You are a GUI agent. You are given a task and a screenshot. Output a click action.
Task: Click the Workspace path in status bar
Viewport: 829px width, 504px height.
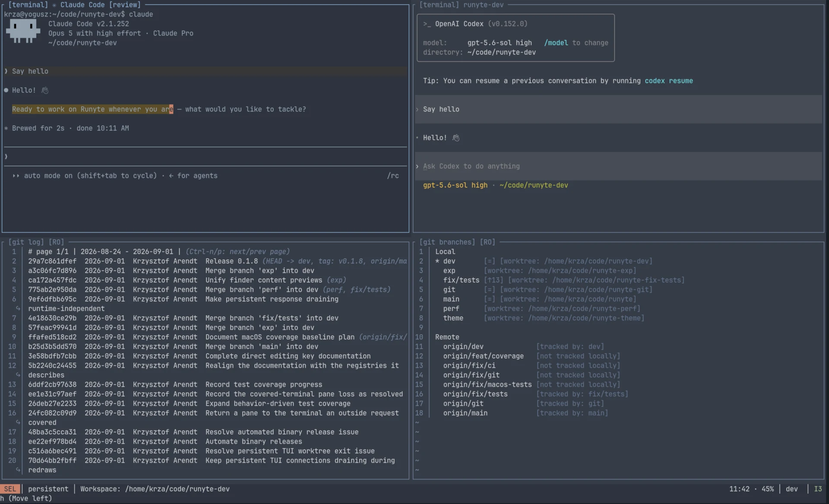pyautogui.click(x=155, y=489)
